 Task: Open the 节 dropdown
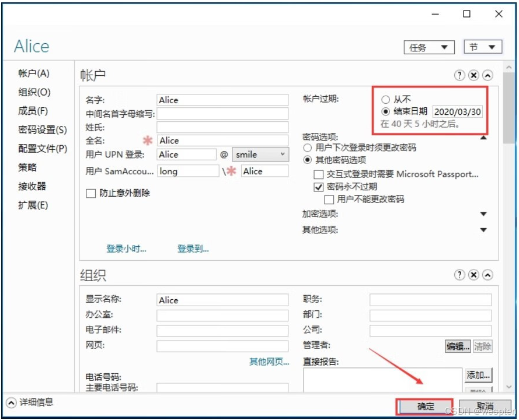[x=483, y=47]
